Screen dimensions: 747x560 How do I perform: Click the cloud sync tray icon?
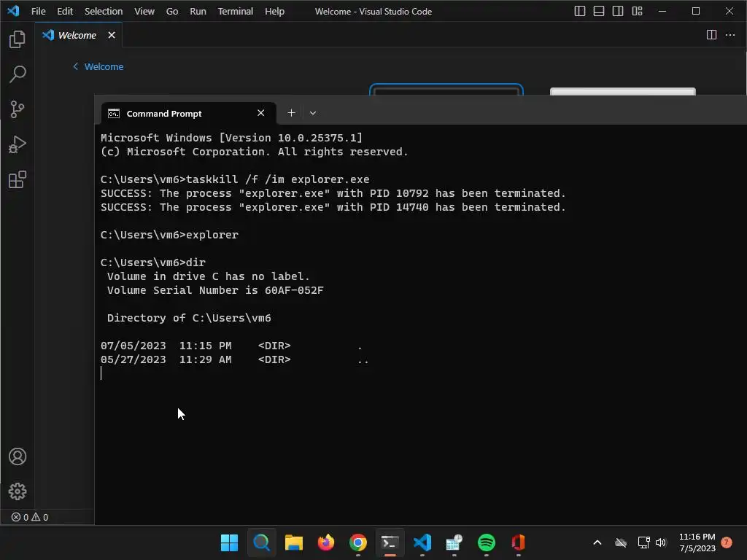(621, 542)
